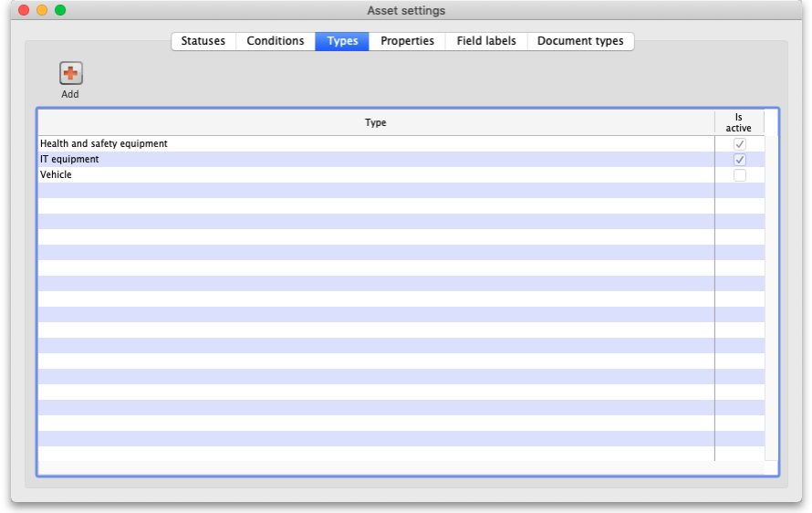Switch to Document types tab
This screenshot has width=812, height=513.
(x=580, y=41)
